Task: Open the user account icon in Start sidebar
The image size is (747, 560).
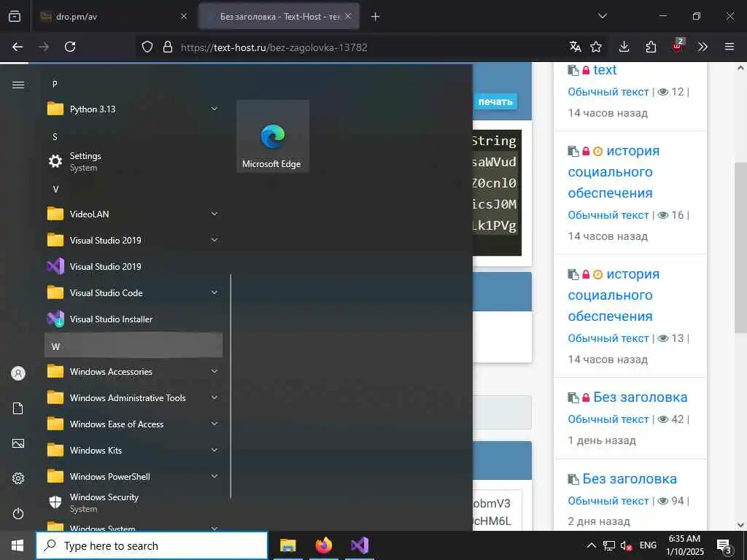Action: 18,373
